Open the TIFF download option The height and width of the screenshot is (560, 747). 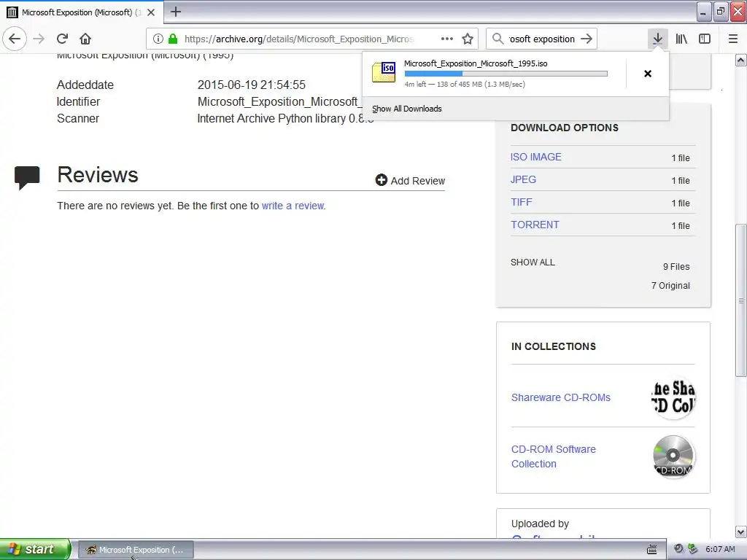point(521,202)
